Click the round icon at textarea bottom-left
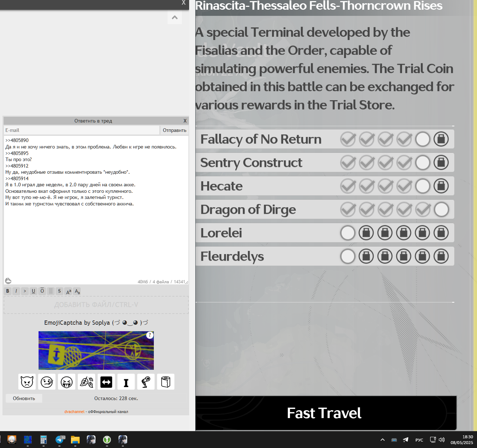Viewport: 477px width, 448px height. (8, 281)
